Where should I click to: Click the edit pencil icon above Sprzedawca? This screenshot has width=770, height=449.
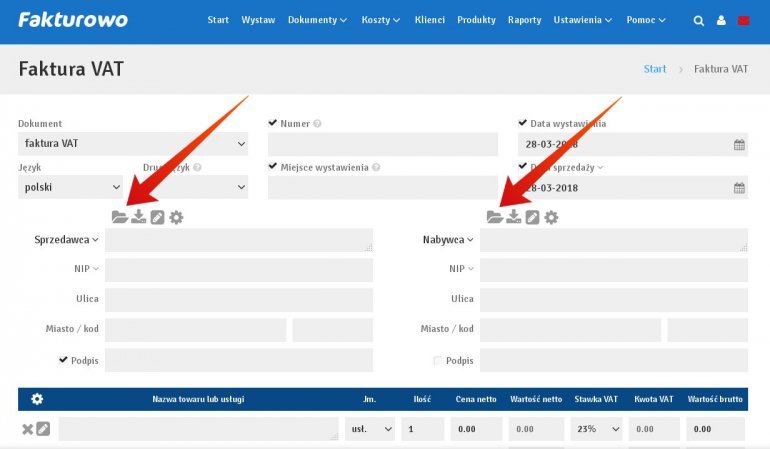(x=157, y=217)
